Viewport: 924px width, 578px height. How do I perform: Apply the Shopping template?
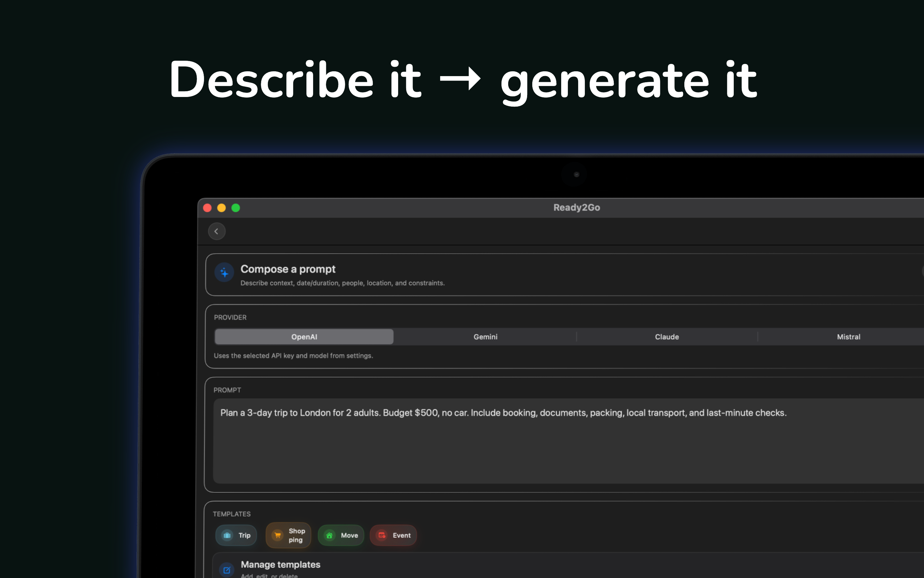coord(288,535)
